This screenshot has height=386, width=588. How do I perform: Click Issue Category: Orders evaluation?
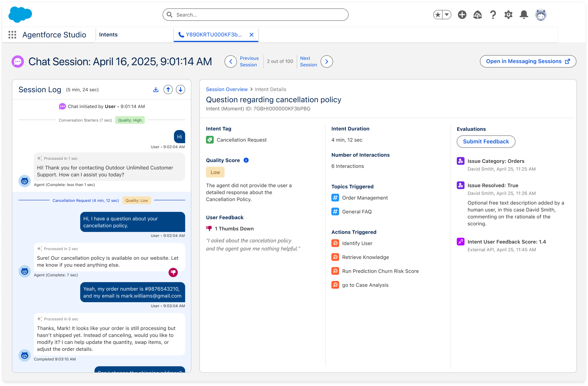pyautogui.click(x=496, y=161)
